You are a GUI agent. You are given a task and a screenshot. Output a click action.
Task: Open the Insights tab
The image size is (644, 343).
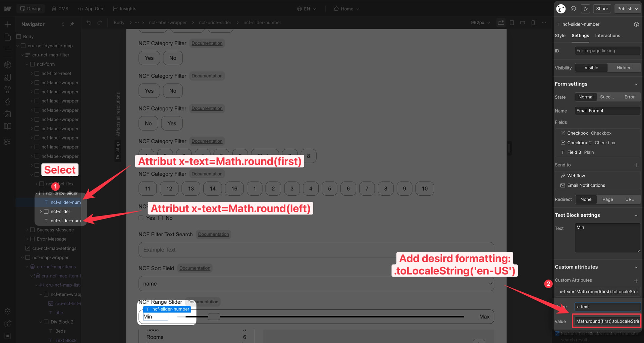pyautogui.click(x=124, y=9)
